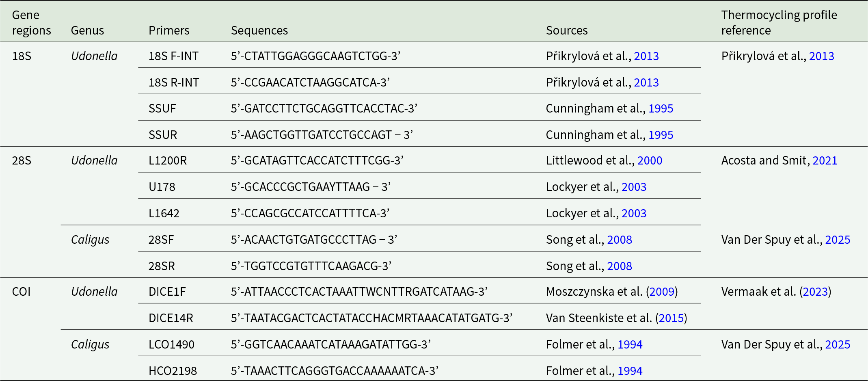
Task: Follow the Cunningham 1995 link for SSUF
Action: 661,108
